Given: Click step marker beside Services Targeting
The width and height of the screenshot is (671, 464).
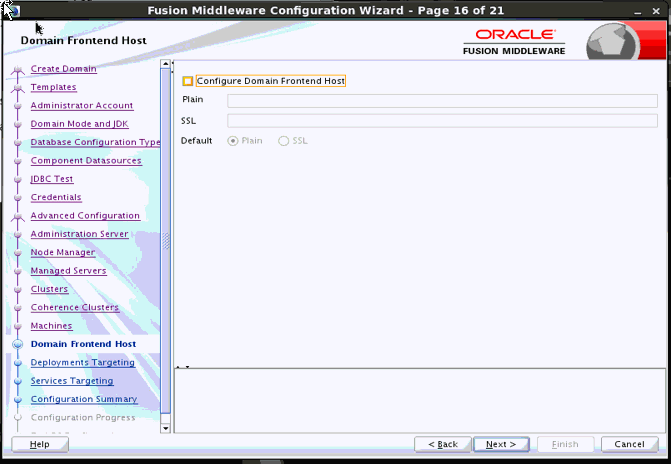Looking at the screenshot, I should tap(18, 381).
